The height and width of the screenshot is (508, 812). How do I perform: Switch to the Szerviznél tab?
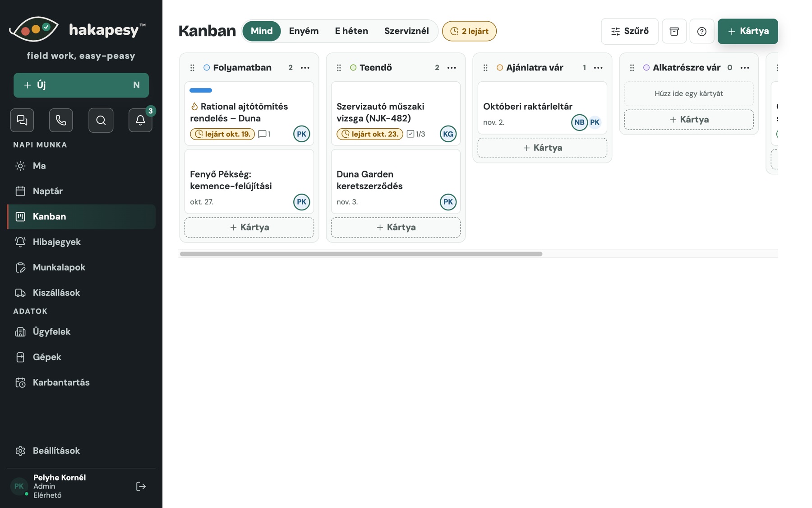pyautogui.click(x=406, y=31)
